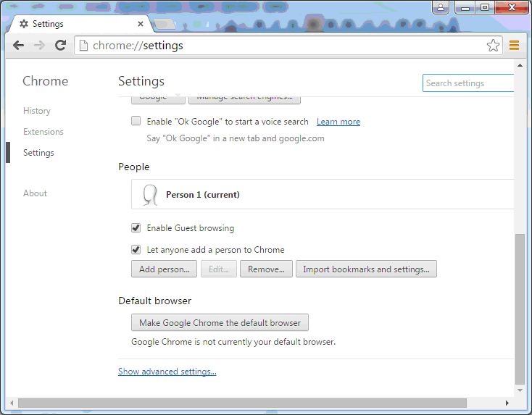Open Extensions in the sidebar

(43, 132)
